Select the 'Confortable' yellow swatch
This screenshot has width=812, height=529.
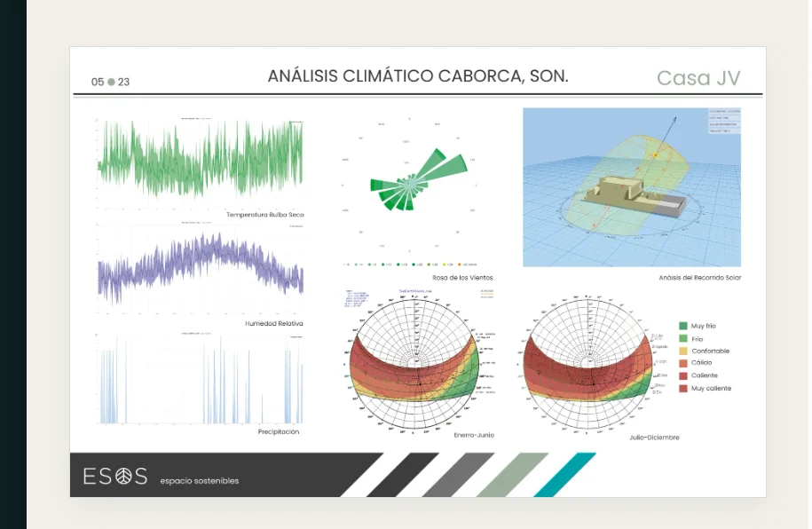(x=683, y=351)
